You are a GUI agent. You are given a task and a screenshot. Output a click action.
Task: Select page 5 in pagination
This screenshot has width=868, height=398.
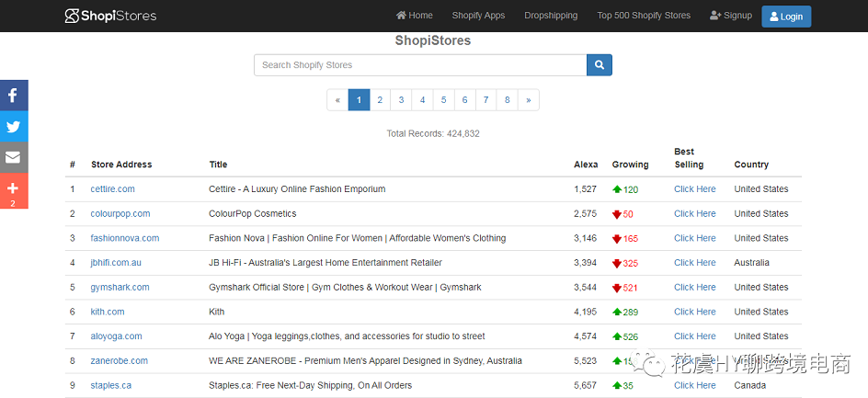pyautogui.click(x=443, y=100)
